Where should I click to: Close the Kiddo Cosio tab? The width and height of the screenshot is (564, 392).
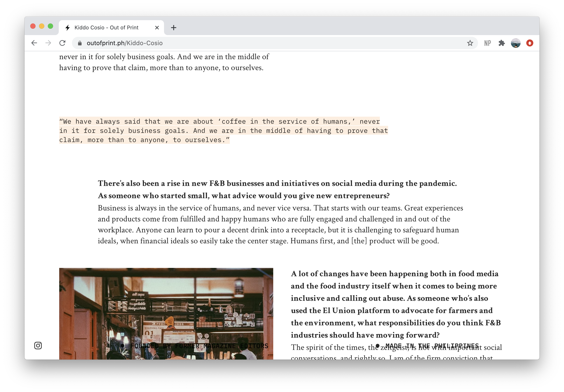click(157, 27)
